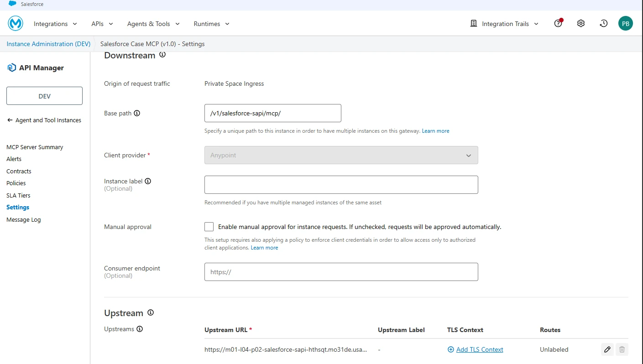Expand the APIs menu
This screenshot has height=364, width=643.
click(102, 24)
